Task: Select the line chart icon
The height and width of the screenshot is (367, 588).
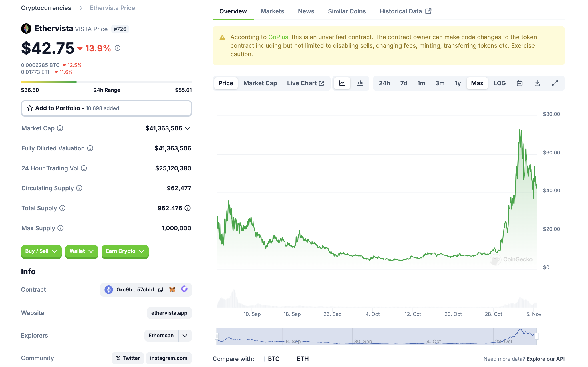Action: (342, 83)
